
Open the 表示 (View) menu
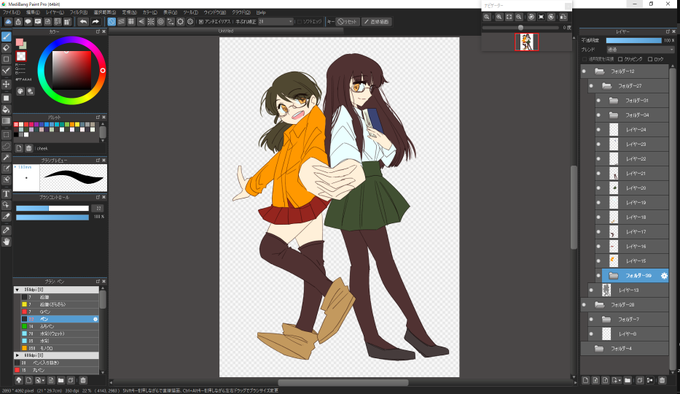pyautogui.click(x=170, y=13)
